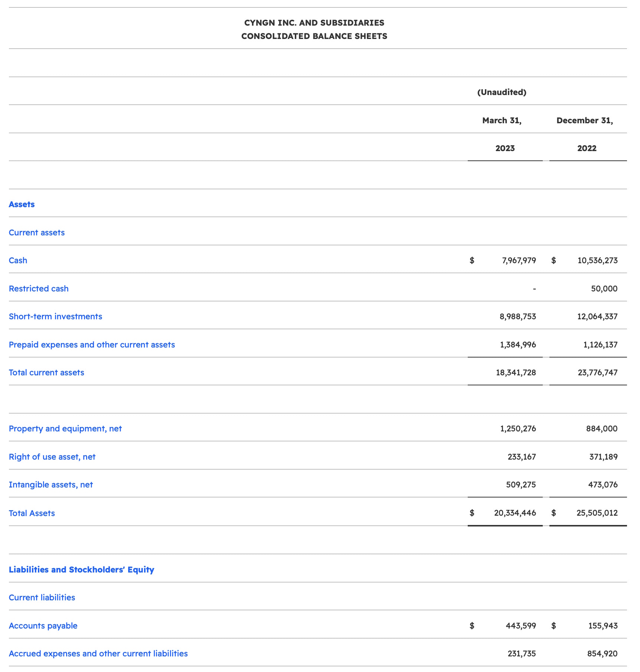Open the Current assets link

[37, 233]
